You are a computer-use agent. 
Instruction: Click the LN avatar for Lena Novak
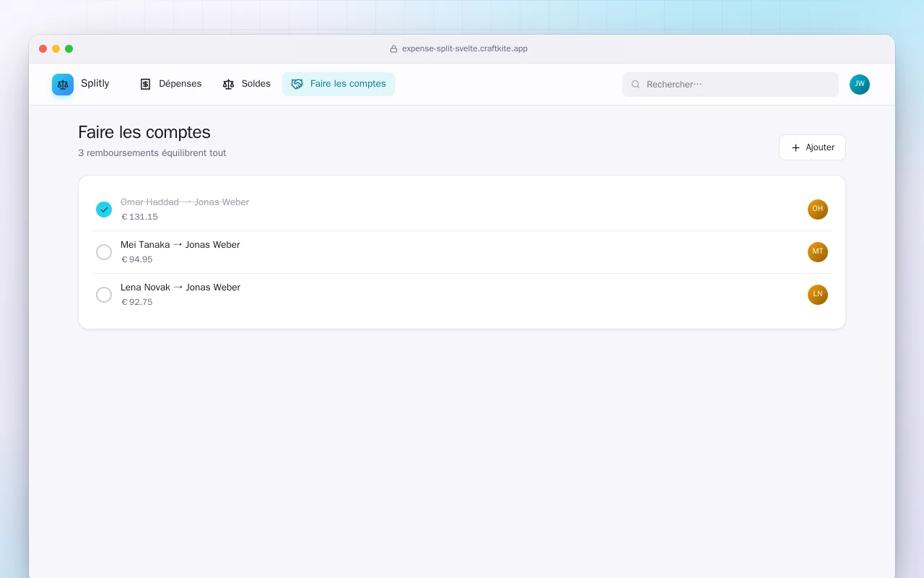[818, 295]
